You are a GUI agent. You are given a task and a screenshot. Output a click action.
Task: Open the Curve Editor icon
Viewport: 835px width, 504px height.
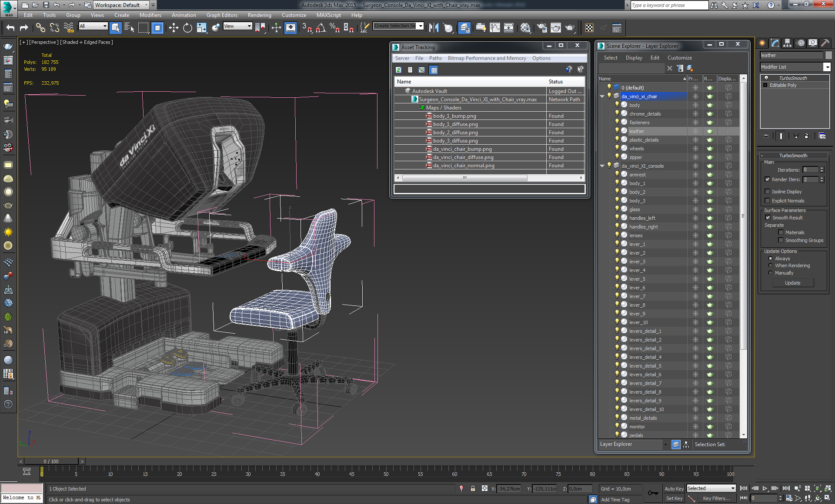pyautogui.click(x=495, y=28)
